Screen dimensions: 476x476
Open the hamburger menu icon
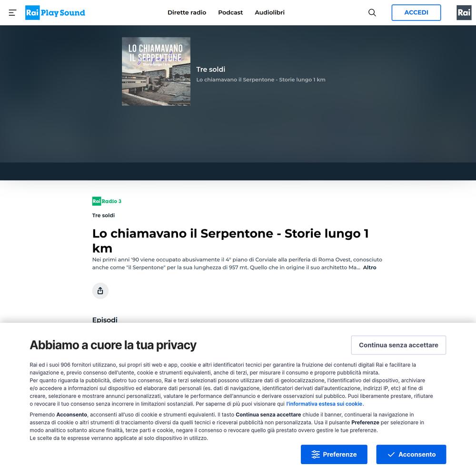(x=12, y=13)
